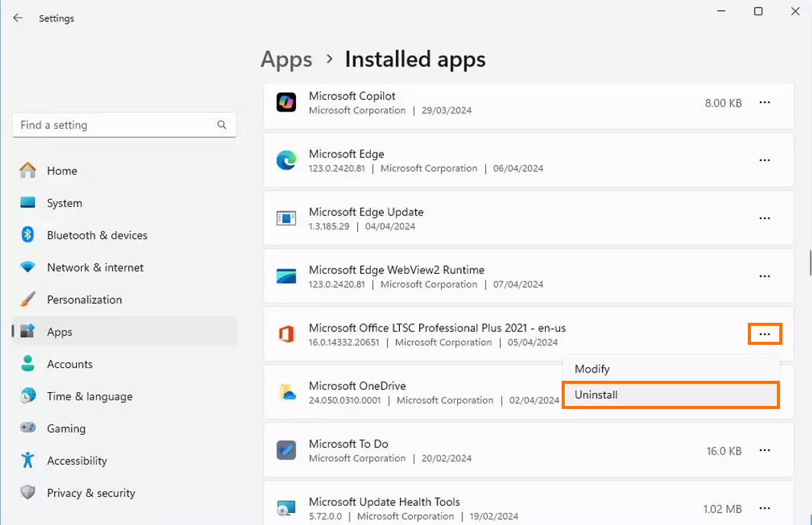
Task: Open the System settings page
Action: pos(124,203)
